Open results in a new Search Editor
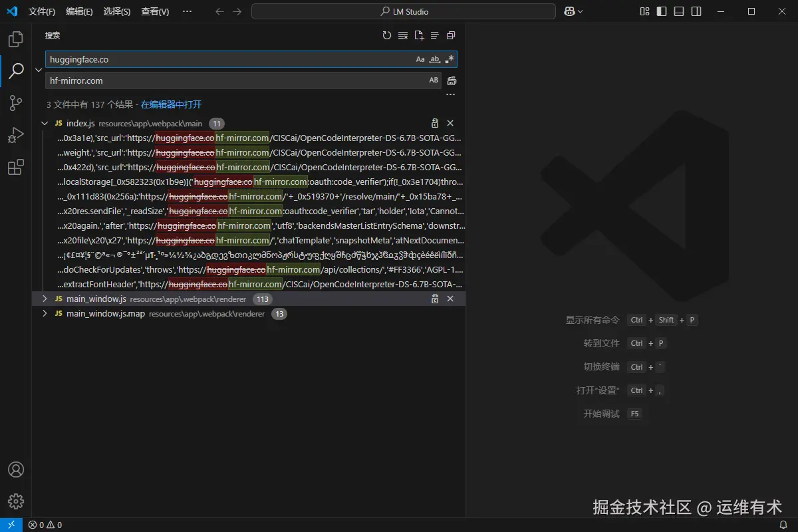 (419, 35)
